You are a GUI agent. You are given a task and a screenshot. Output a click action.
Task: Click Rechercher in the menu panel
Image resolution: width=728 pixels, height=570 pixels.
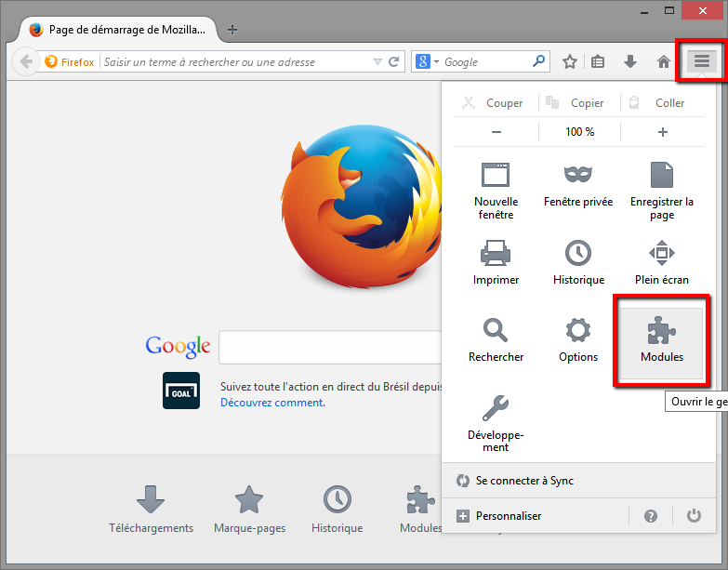(x=496, y=339)
